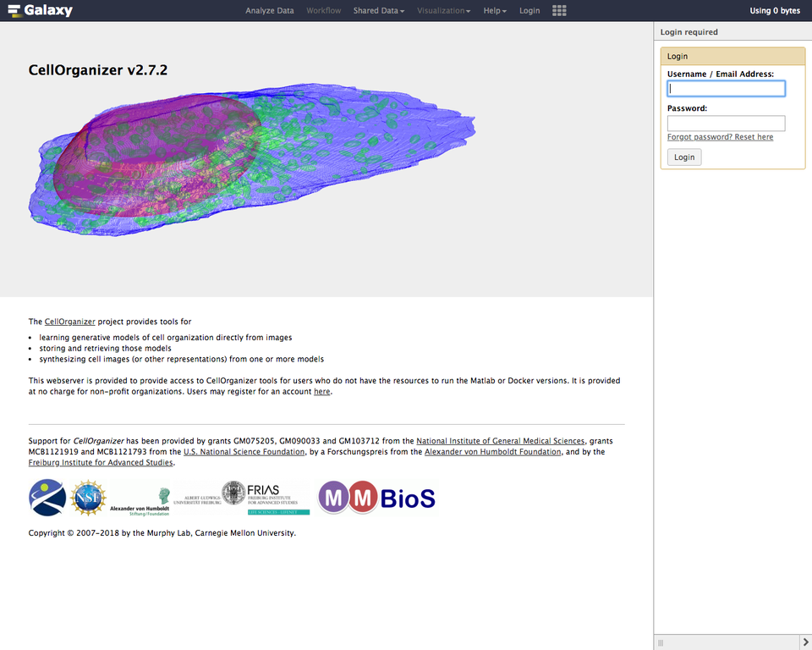The image size is (812, 650).
Task: Focus the Password input field
Action: tap(726, 124)
